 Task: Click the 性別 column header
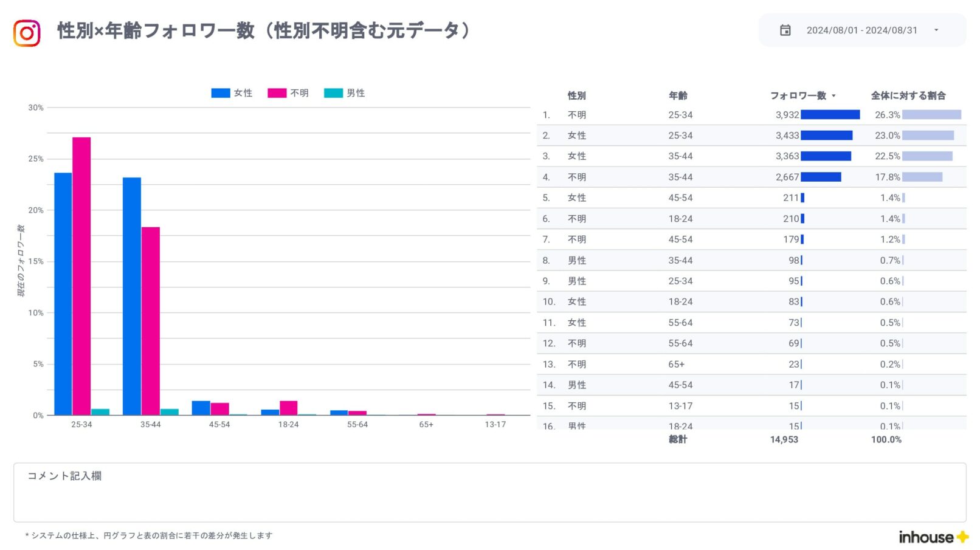[x=576, y=95]
